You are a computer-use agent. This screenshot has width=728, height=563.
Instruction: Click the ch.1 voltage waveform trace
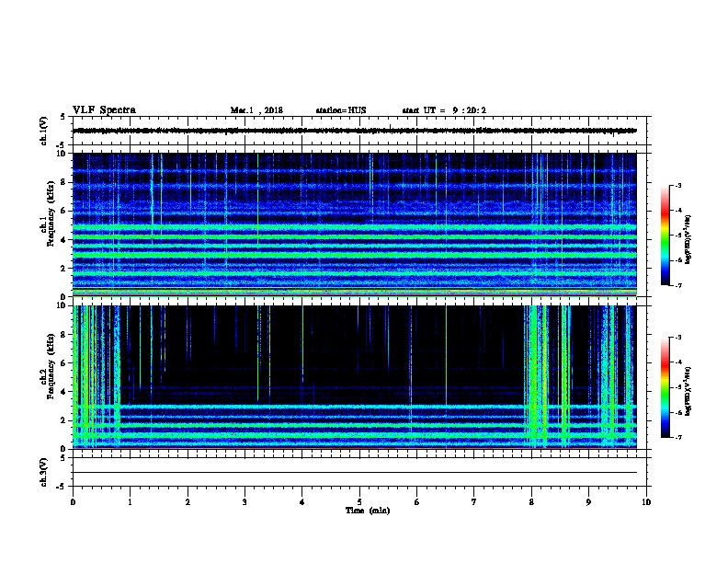(354, 131)
